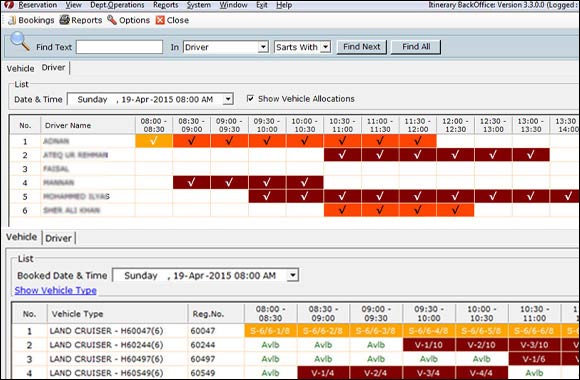This screenshot has width=580, height=380.
Task: Toggle driver 1 checkmark for 08:00 - 08:30
Action: [154, 141]
